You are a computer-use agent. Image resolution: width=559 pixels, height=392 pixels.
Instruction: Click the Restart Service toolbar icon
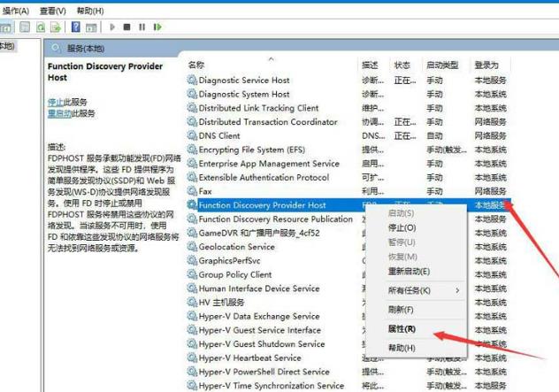coord(157,27)
